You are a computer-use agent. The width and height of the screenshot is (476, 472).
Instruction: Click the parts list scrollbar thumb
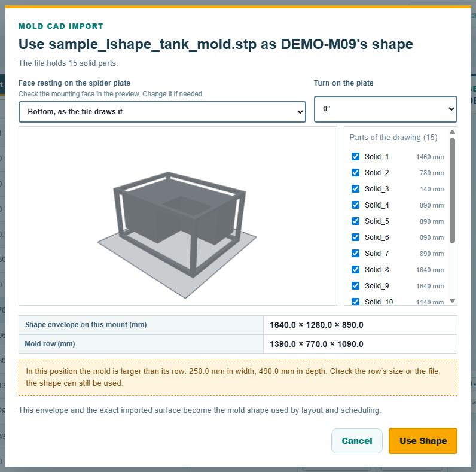(x=452, y=190)
